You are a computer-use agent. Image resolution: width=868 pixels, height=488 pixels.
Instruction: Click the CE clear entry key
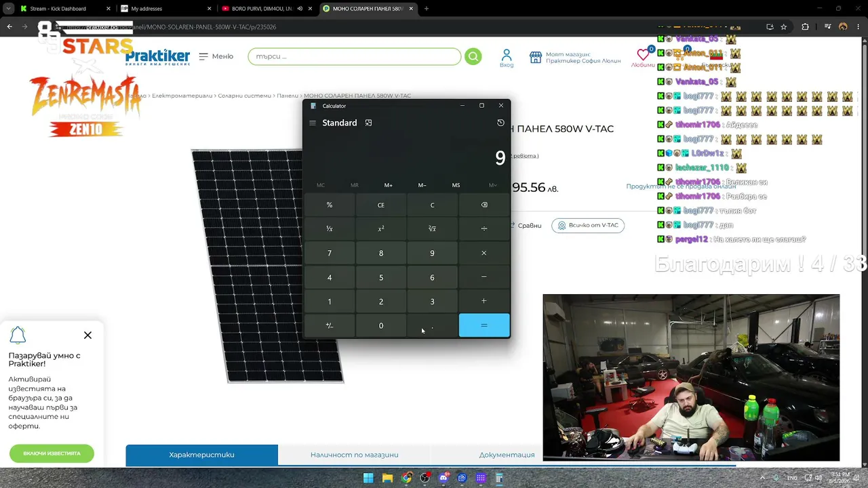[x=381, y=205]
